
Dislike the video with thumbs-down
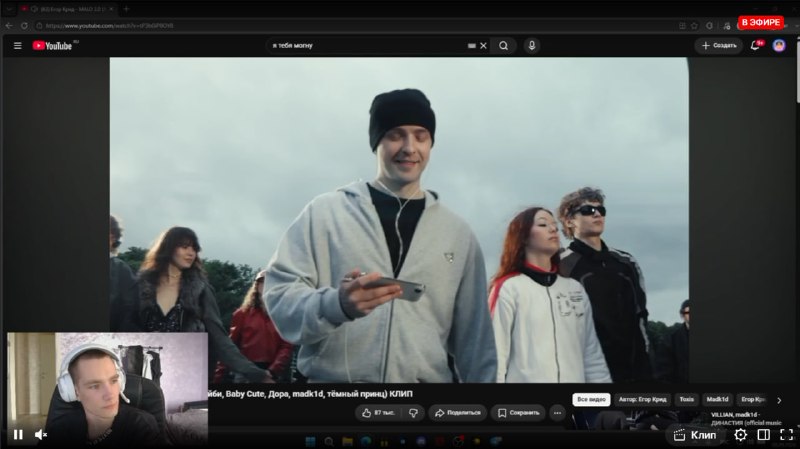413,413
